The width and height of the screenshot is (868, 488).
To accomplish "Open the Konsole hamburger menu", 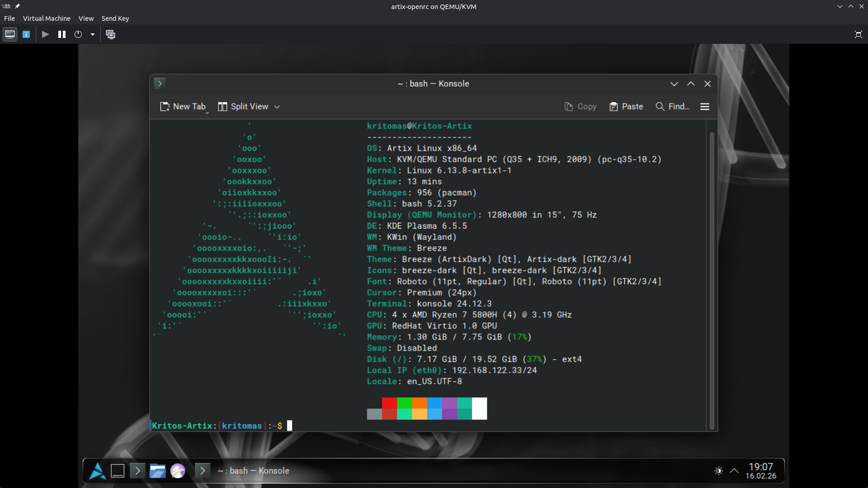I will click(x=704, y=107).
